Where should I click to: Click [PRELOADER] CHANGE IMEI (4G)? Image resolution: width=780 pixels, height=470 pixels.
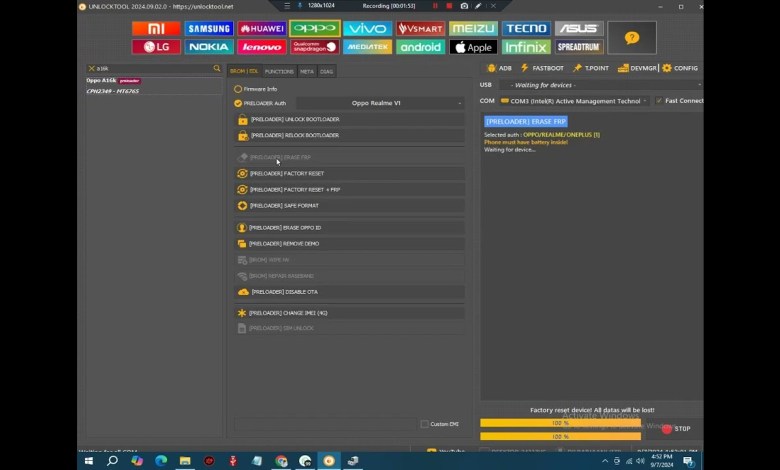tap(350, 313)
